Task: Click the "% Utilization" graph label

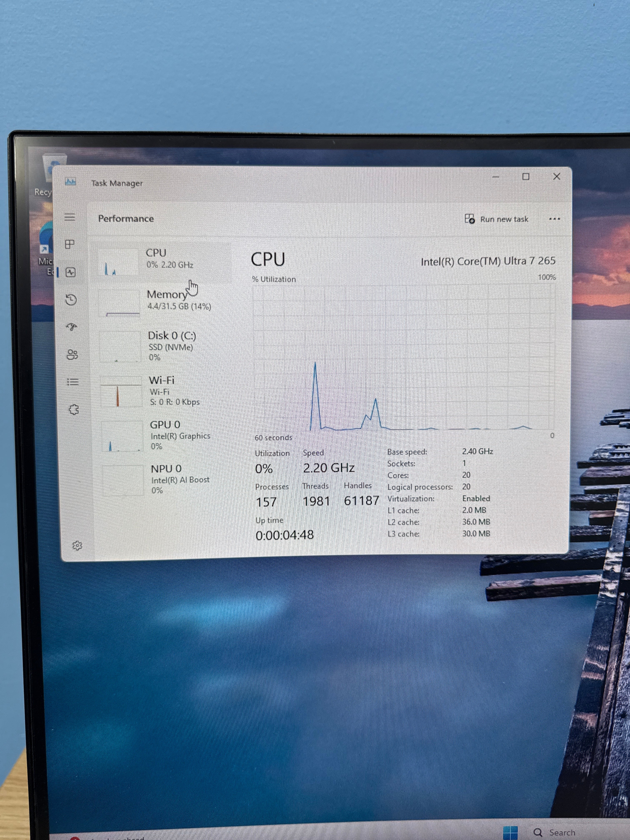Action: coord(274,279)
